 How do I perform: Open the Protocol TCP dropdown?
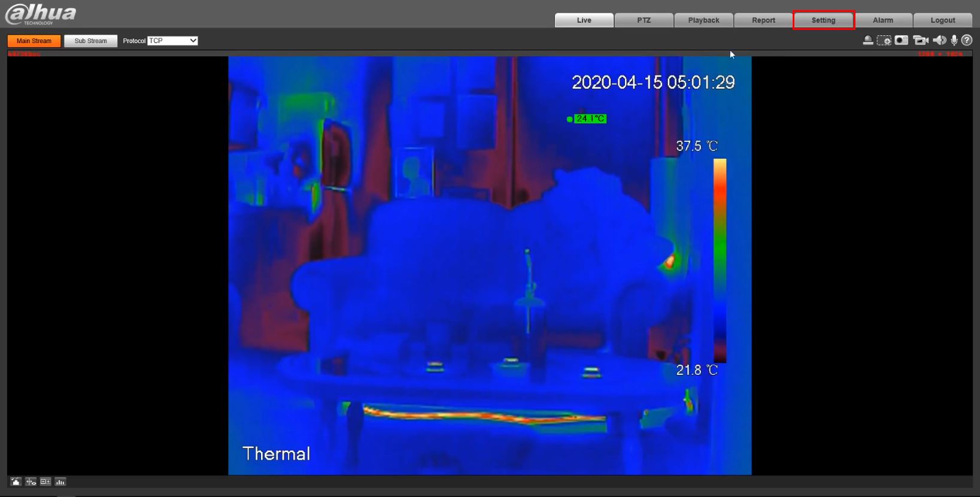click(x=172, y=41)
